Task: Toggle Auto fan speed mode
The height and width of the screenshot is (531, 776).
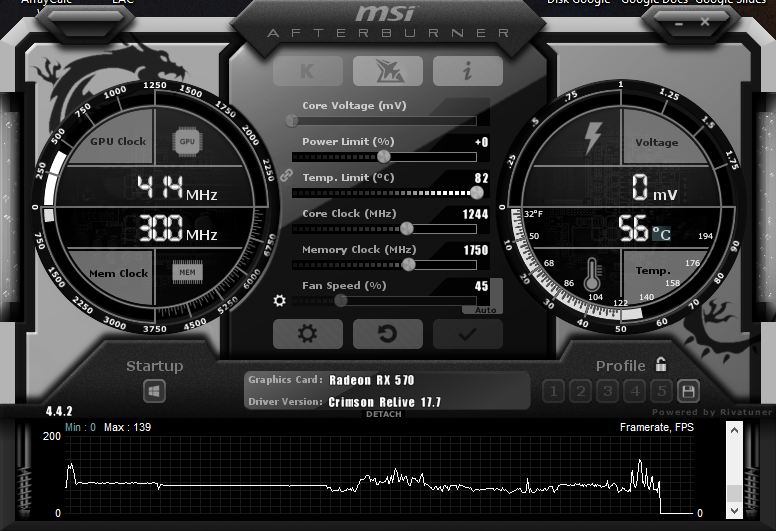Action: tap(486, 310)
